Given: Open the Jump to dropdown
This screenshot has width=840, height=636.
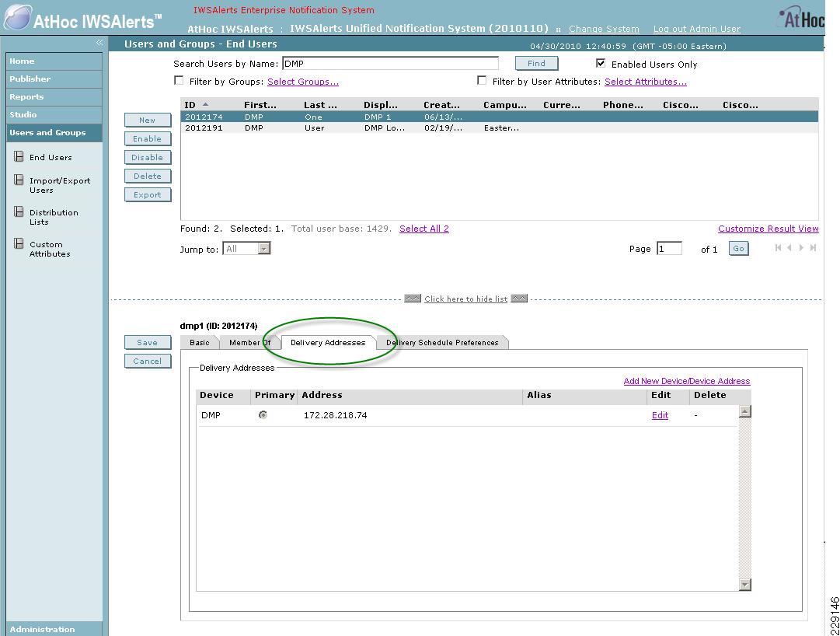Looking at the screenshot, I should tap(264, 249).
